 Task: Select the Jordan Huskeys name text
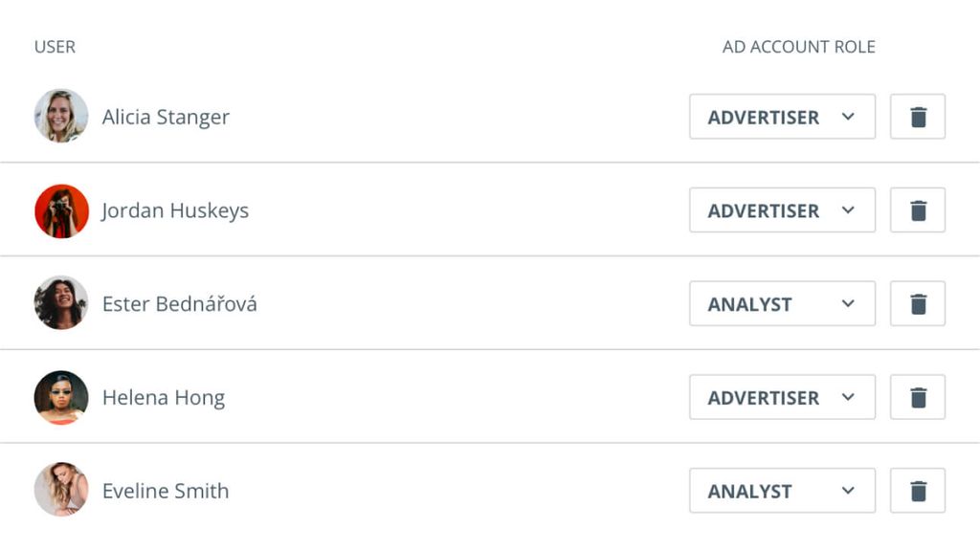click(x=175, y=210)
